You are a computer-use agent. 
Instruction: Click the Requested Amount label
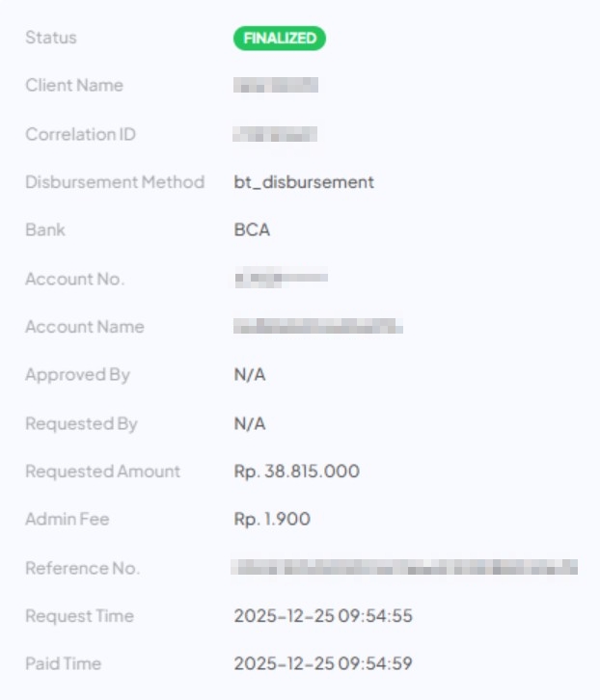click(x=102, y=471)
